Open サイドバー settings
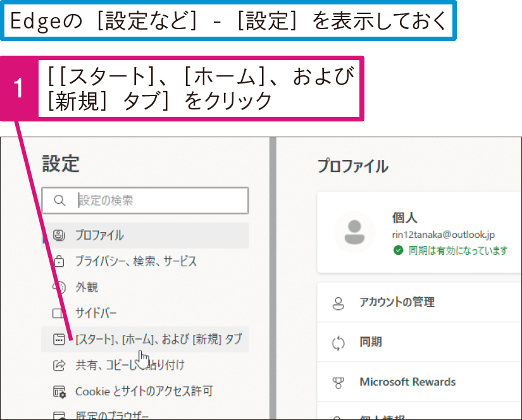The height and width of the screenshot is (420, 522). (x=145, y=313)
